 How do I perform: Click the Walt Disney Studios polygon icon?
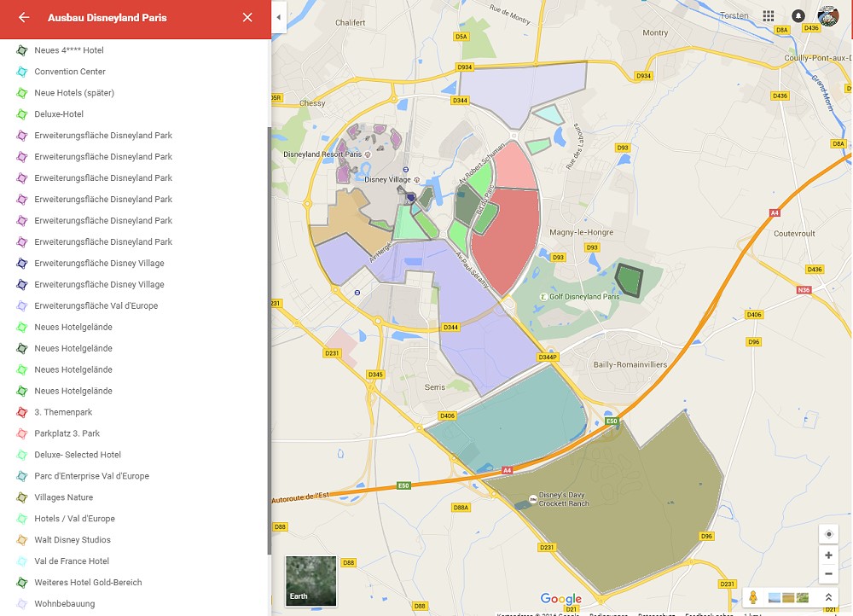22,539
